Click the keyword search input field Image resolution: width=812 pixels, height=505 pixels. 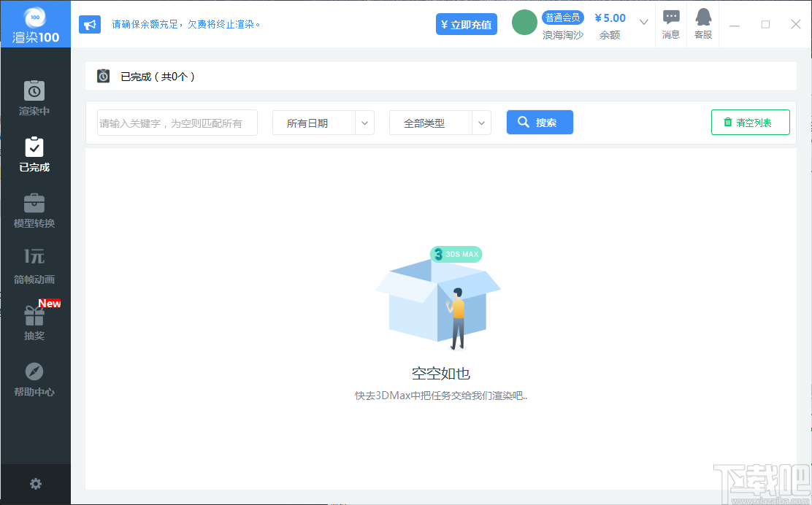[x=177, y=122]
